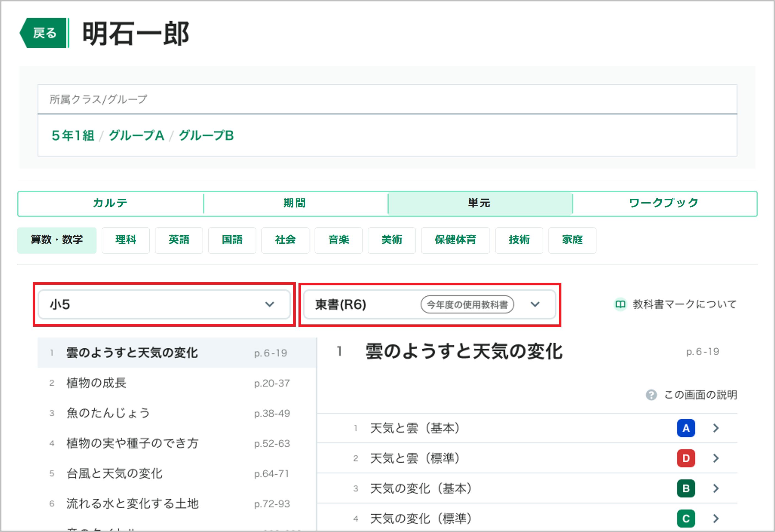The image size is (775, 532).
Task: Open the グループB link
Action: tap(206, 136)
